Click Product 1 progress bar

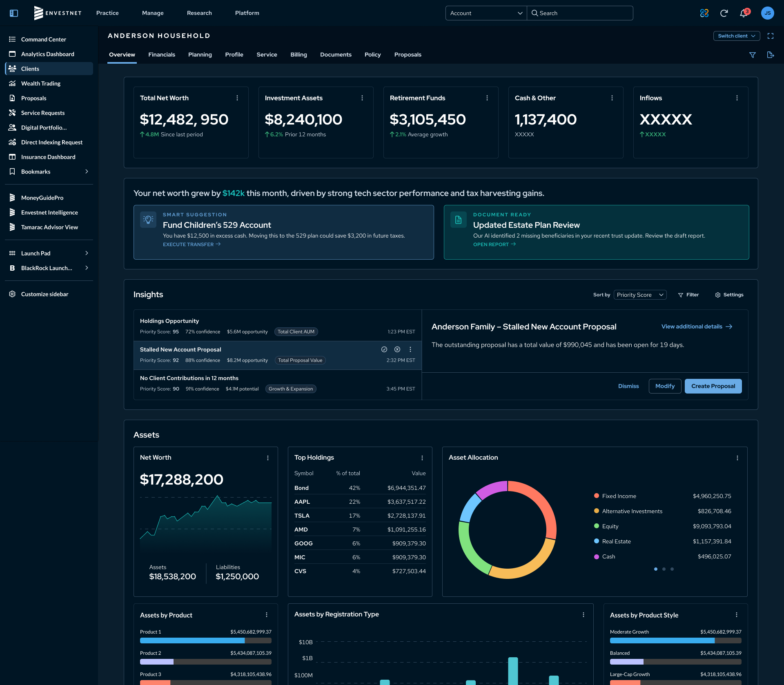[206, 641]
